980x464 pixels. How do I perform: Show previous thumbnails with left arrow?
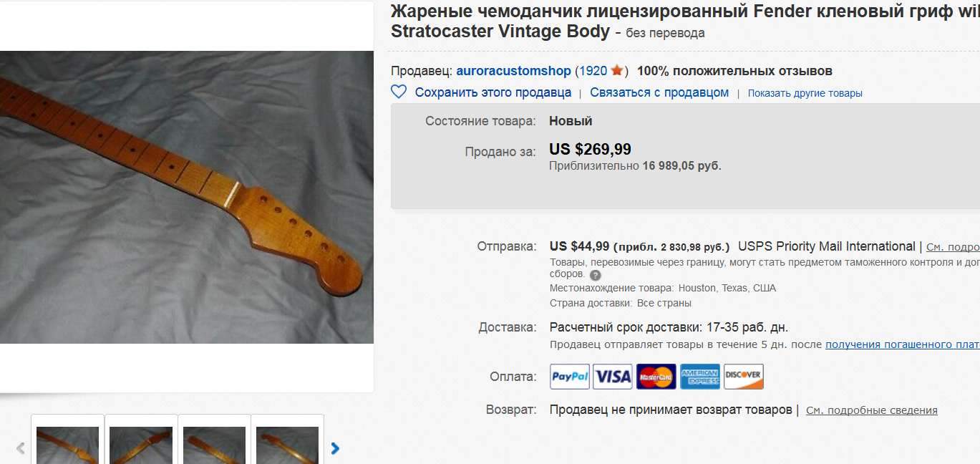pyautogui.click(x=20, y=449)
